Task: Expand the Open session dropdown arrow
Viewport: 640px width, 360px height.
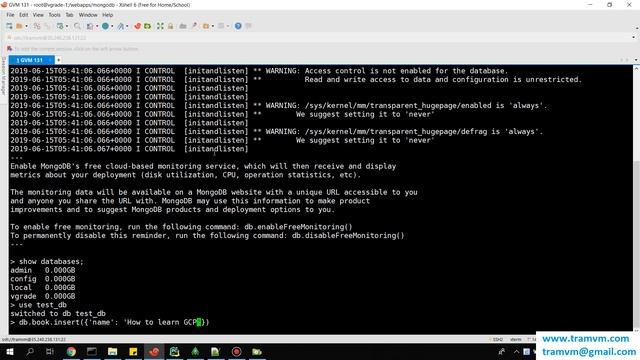Action: click(x=27, y=26)
